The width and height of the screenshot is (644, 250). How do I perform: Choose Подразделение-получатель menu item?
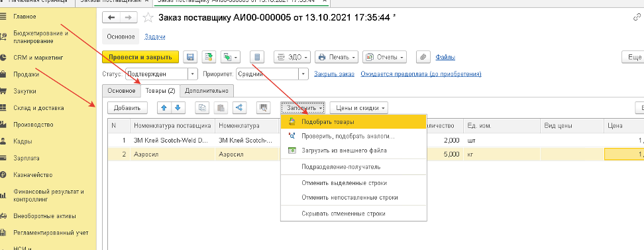coord(354,167)
